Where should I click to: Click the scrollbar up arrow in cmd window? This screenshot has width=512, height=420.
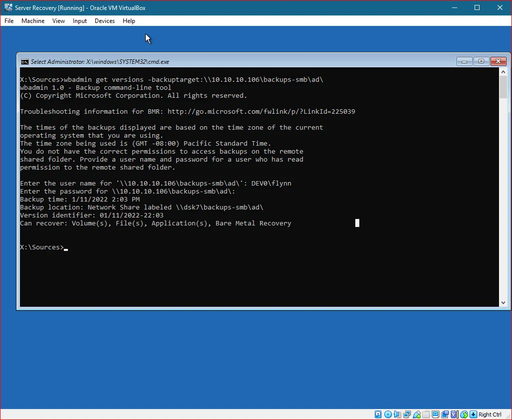coord(504,71)
